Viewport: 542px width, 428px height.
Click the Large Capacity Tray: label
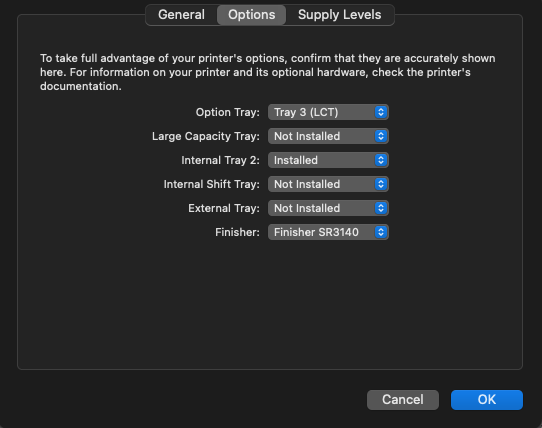click(x=206, y=136)
